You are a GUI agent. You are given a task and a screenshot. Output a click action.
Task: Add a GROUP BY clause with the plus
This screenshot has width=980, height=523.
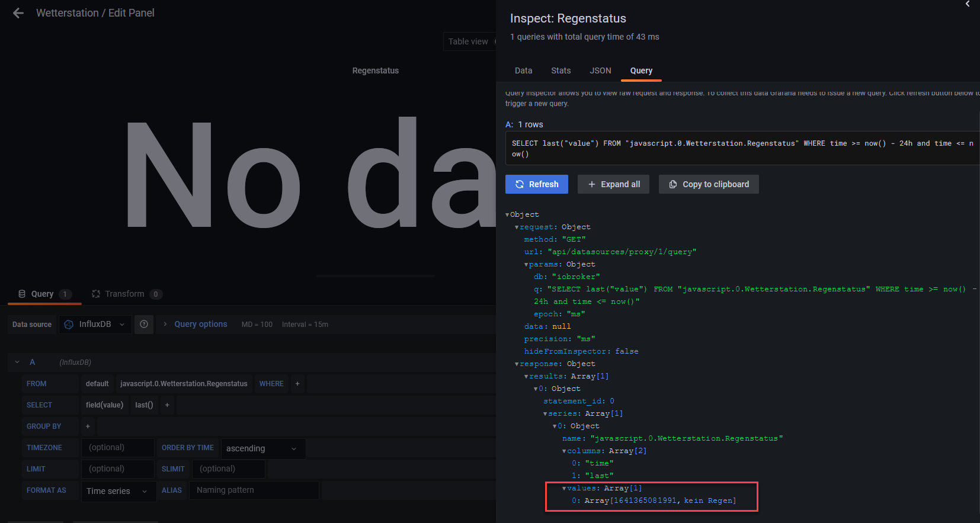88,426
